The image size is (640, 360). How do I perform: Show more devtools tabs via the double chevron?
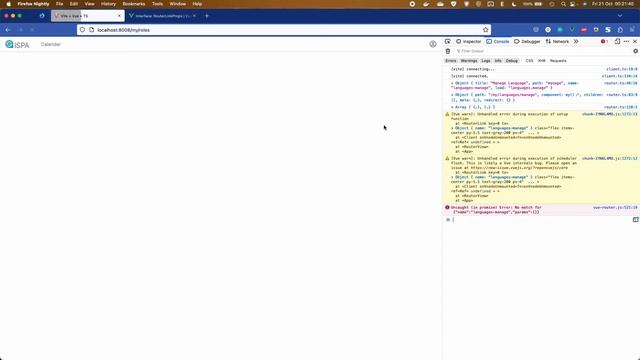pyautogui.click(x=576, y=41)
